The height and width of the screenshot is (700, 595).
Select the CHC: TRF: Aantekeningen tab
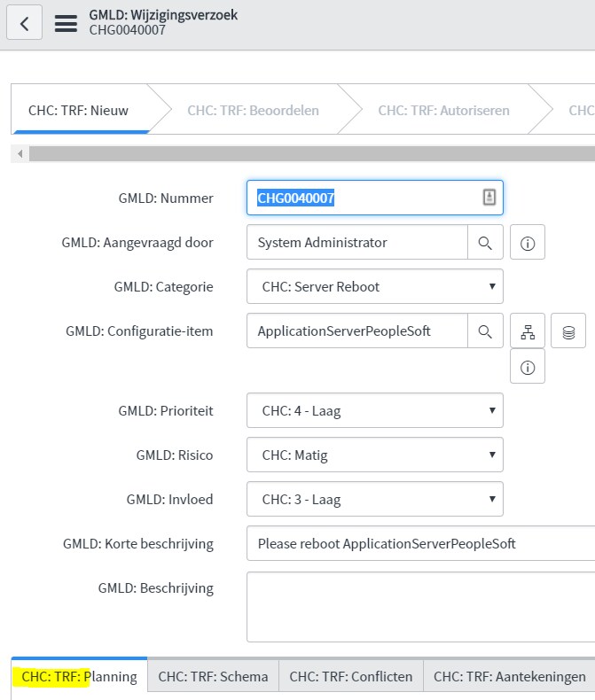(x=509, y=676)
